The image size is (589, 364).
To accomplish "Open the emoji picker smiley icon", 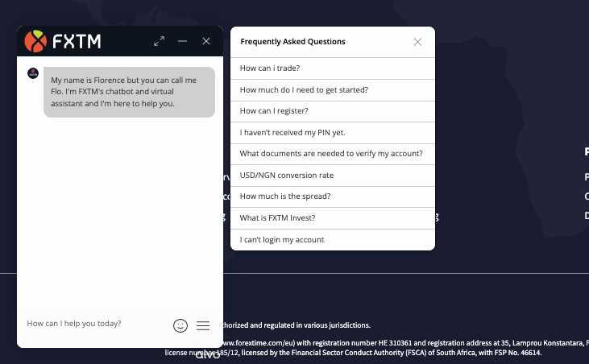I will pyautogui.click(x=180, y=325).
